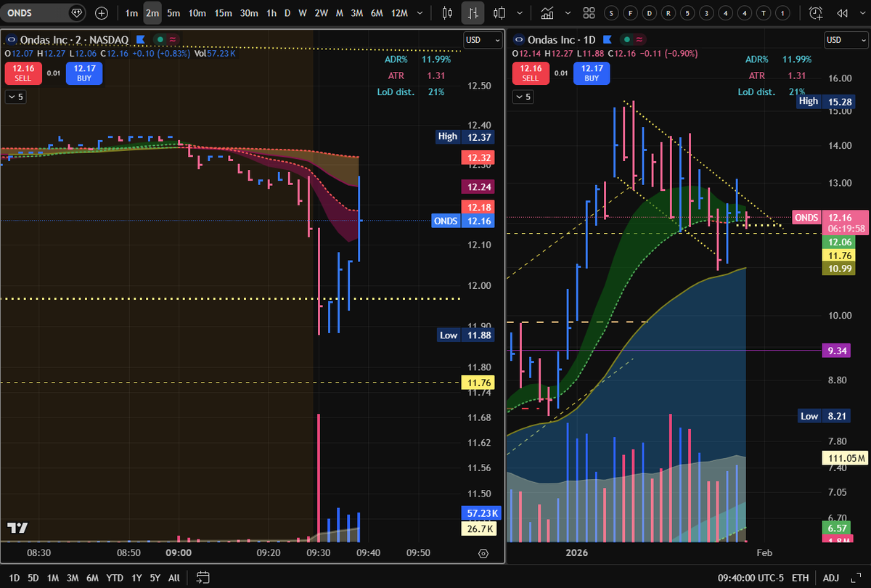Image resolution: width=871 pixels, height=588 pixels.
Task: Open the indicator templates grid icon
Action: [589, 13]
